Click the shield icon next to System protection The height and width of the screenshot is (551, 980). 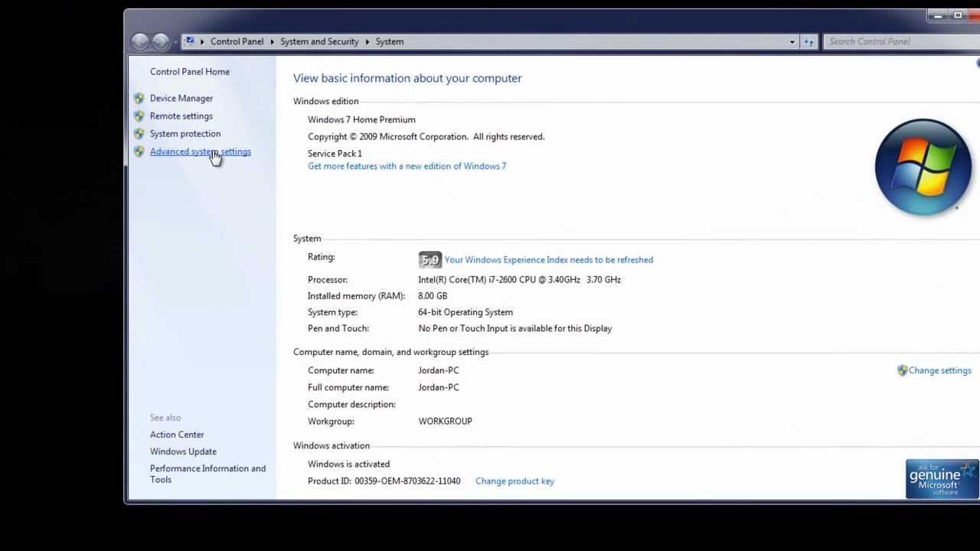(139, 133)
